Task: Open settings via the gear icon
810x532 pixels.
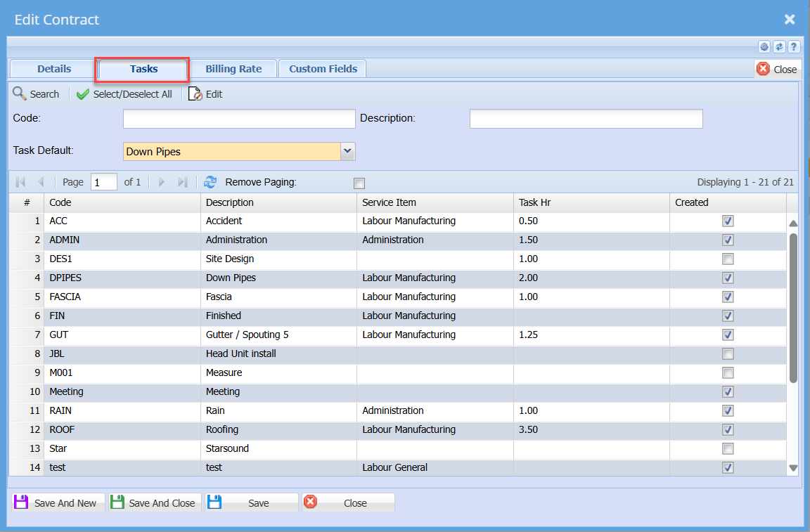Action: [x=764, y=47]
